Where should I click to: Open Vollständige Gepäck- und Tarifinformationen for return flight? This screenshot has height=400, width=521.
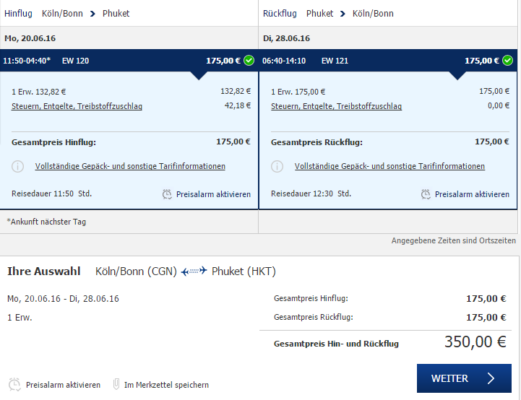pyautogui.click(x=390, y=166)
